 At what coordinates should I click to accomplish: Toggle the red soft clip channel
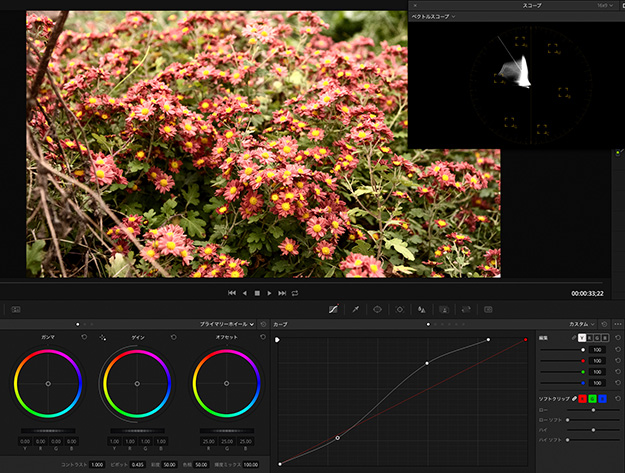[x=583, y=399]
